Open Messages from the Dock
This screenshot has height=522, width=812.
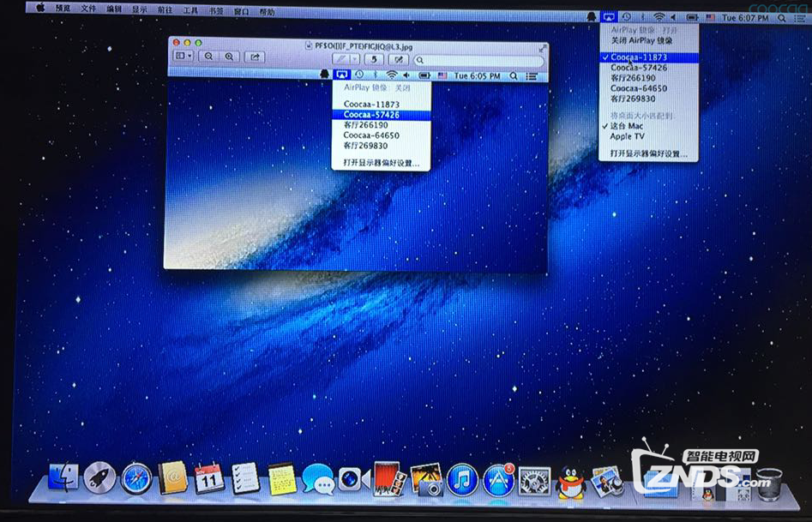tap(318, 479)
